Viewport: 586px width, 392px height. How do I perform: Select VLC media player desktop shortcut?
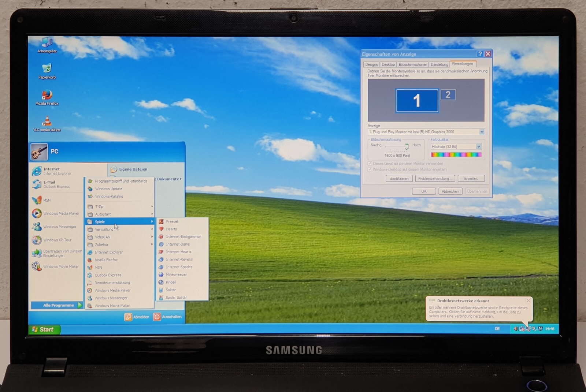[47, 124]
